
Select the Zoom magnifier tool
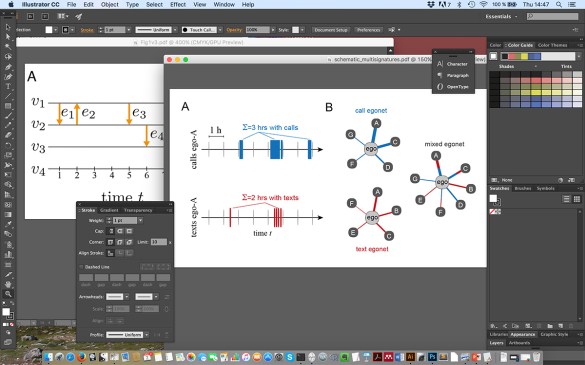(7, 294)
